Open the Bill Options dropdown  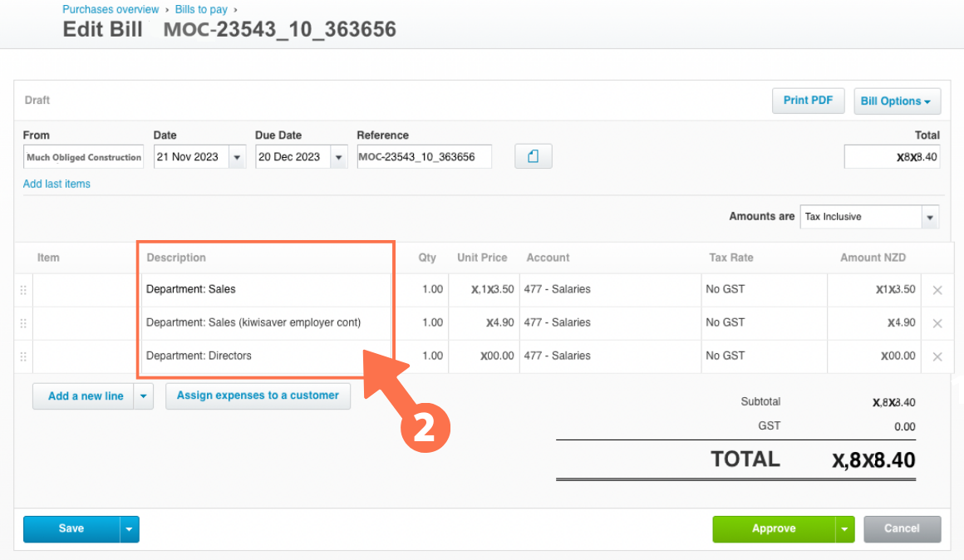(897, 100)
